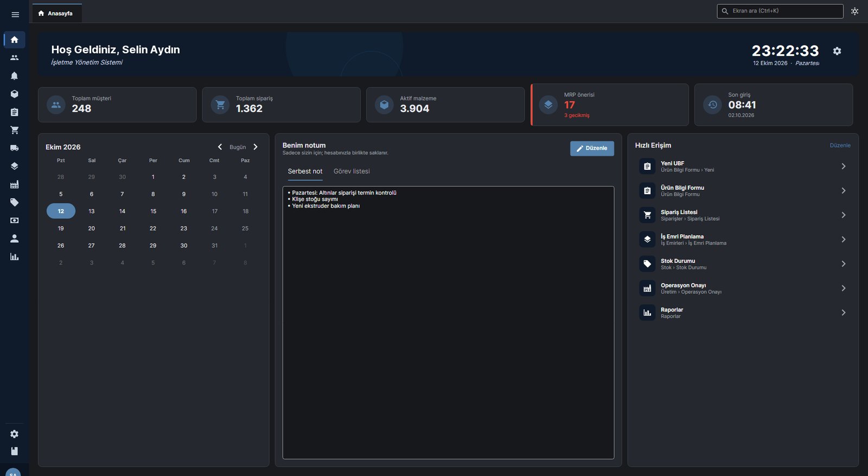868x476 pixels.
Task: Go to the home sidebar icon
Action: (x=15, y=40)
